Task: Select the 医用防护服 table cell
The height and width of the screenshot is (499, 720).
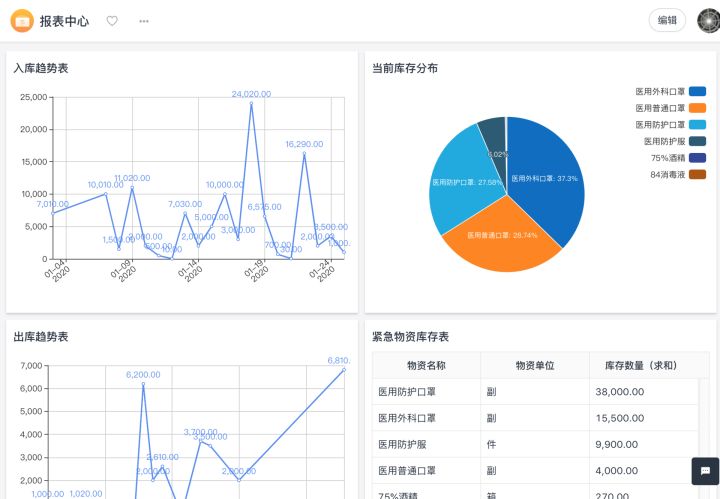Action: point(426,444)
